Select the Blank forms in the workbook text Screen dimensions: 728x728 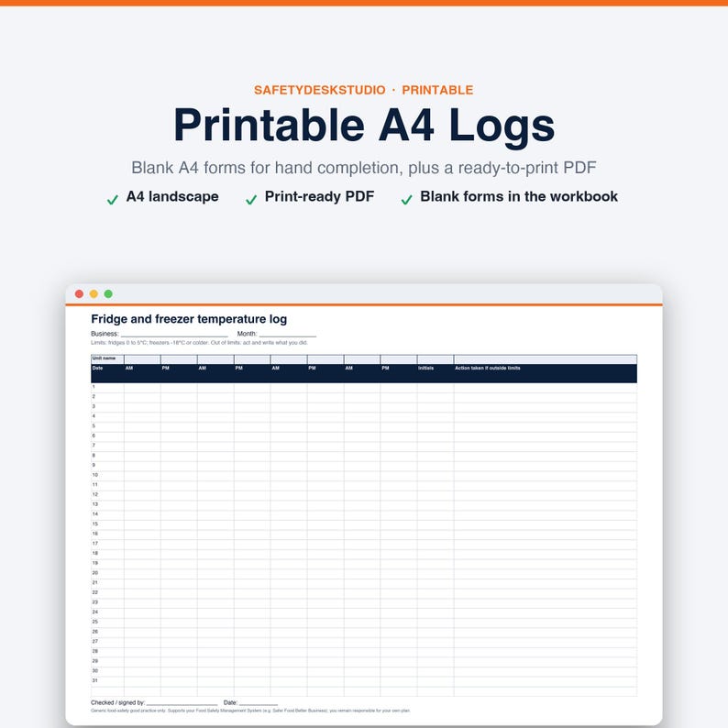pos(519,196)
